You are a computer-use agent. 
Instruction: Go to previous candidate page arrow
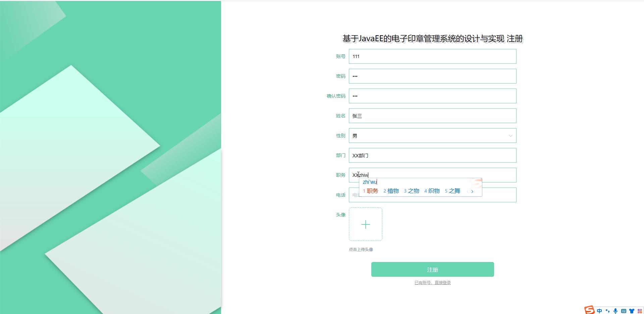(468, 192)
